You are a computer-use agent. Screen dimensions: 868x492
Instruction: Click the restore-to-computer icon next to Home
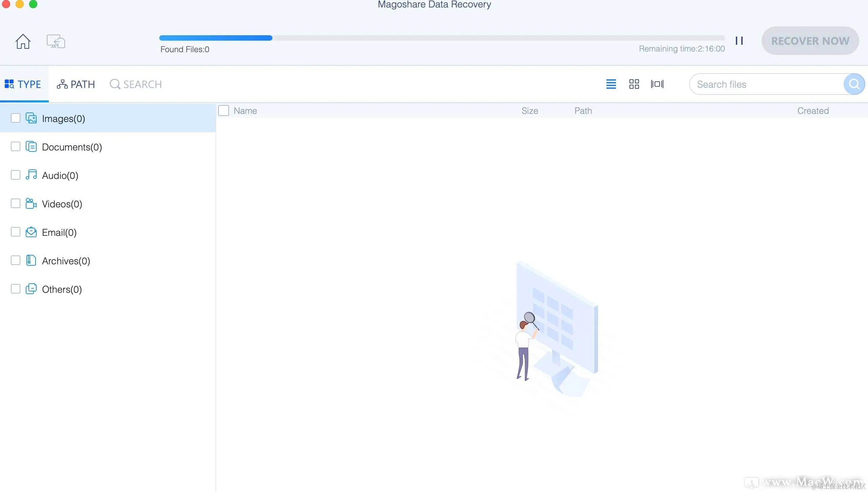click(56, 41)
